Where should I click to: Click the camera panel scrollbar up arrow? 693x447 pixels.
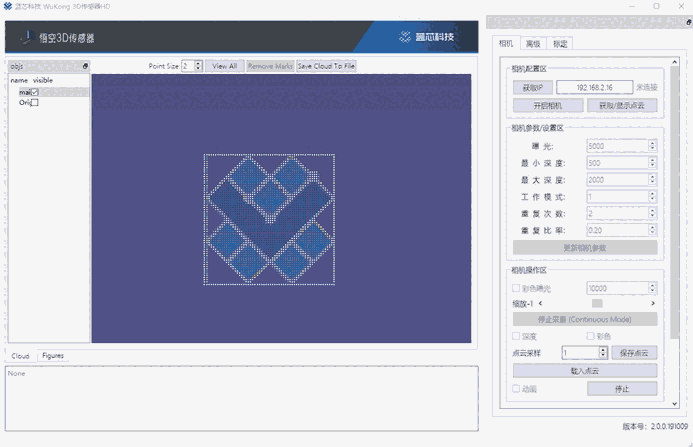pyautogui.click(x=674, y=62)
